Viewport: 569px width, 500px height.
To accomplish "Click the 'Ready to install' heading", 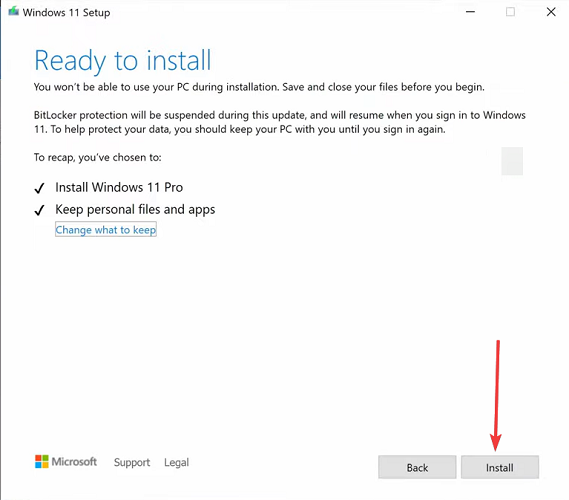I will pyautogui.click(x=123, y=61).
